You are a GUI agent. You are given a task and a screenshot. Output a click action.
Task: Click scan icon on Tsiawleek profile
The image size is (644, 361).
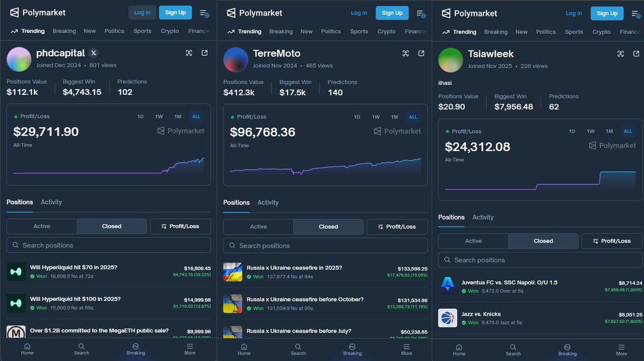click(x=620, y=54)
